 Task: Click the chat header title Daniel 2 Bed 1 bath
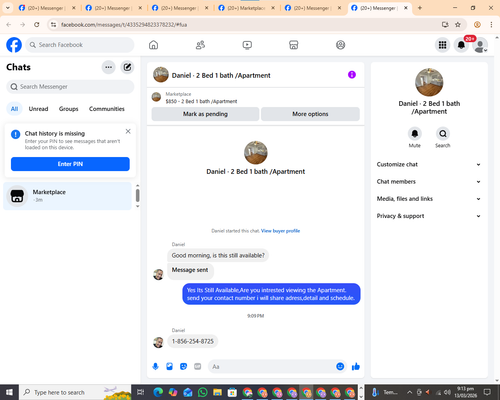(x=221, y=76)
